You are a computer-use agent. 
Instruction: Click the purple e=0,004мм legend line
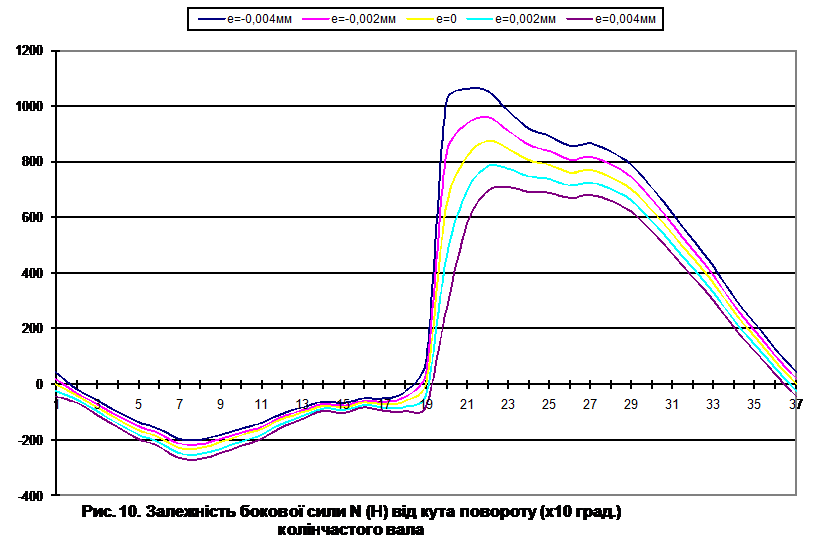pos(578,18)
